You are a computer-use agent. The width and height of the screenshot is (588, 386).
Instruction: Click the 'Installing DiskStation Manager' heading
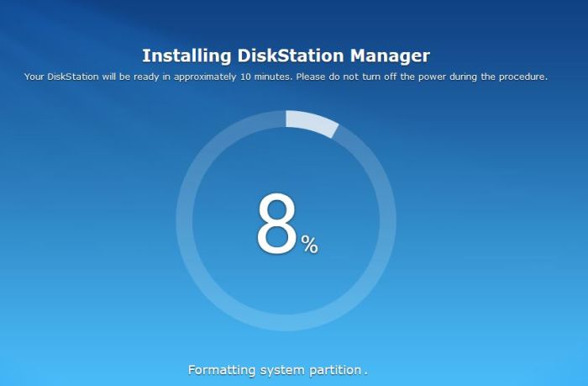pos(286,56)
